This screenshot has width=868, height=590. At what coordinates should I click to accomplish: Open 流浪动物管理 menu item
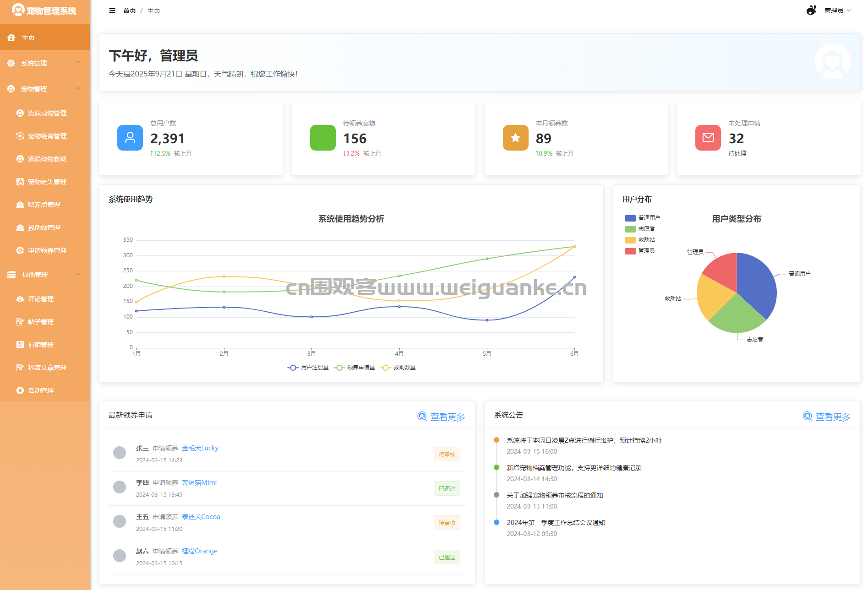tap(45, 113)
